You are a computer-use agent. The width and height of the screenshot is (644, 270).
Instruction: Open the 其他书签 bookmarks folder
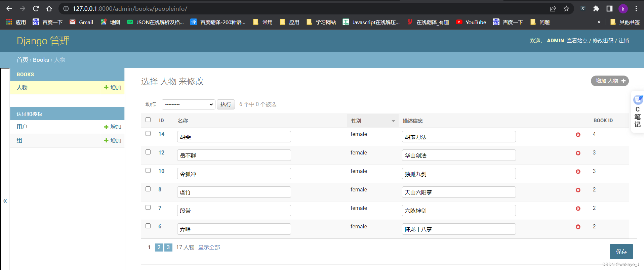point(625,22)
